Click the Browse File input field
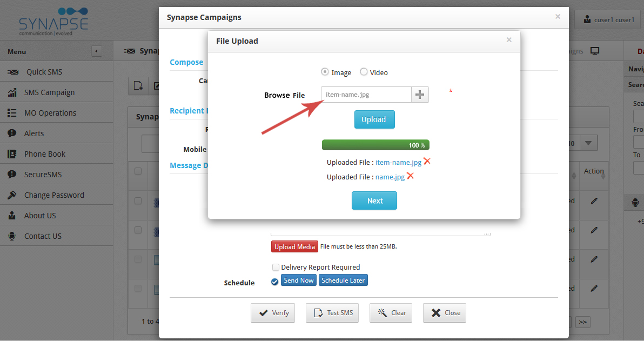Screen dimensions: 644x341 (x=366, y=95)
